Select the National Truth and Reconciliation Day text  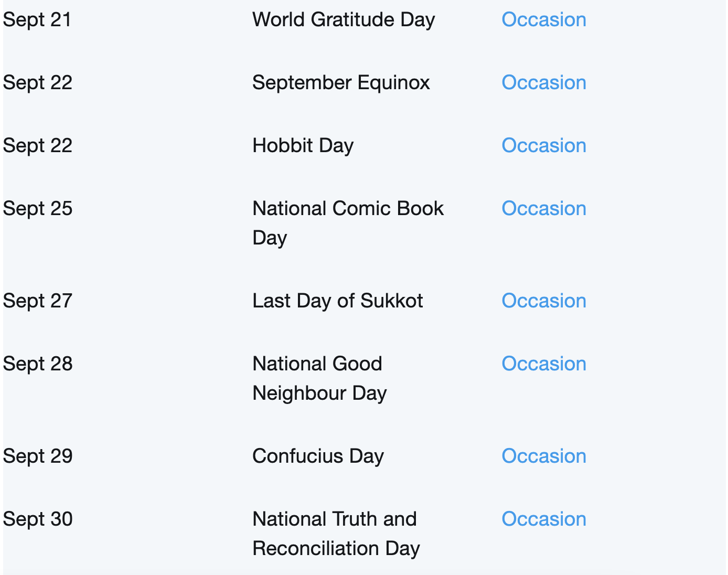pos(336,534)
